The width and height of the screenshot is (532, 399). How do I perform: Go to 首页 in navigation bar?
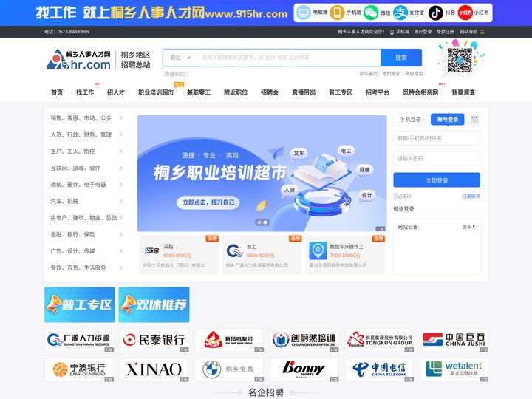(x=57, y=92)
